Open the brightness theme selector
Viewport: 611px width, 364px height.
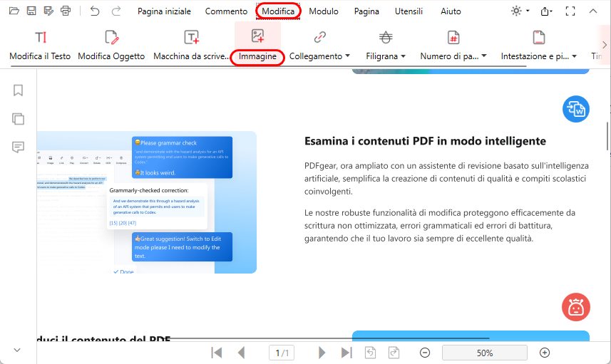[520, 11]
